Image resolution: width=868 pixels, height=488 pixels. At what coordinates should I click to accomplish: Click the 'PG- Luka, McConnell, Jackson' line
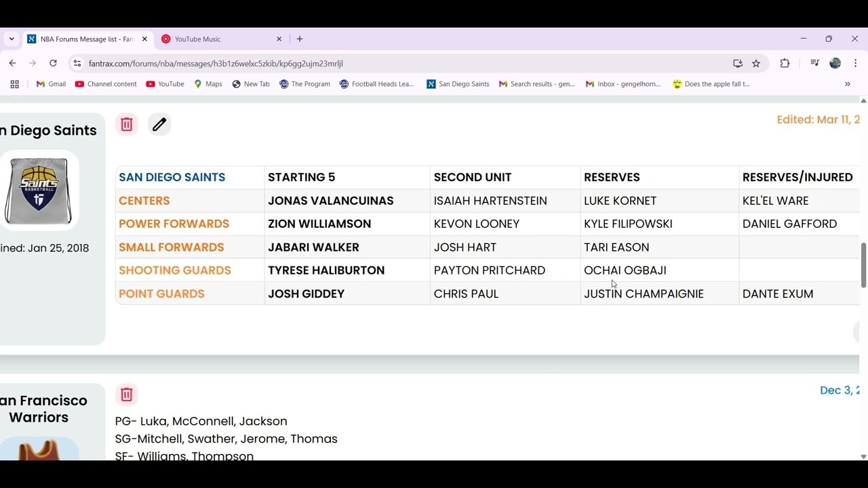[x=201, y=421]
